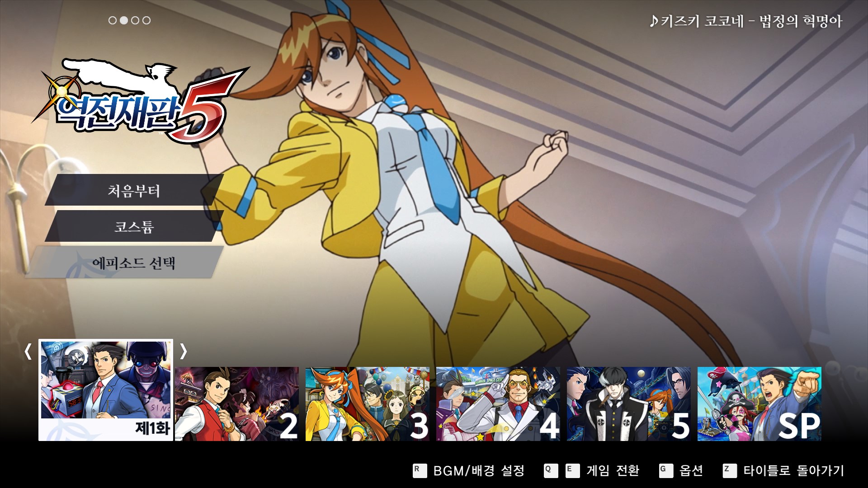
Task: Select the third page indicator dot
Action: click(135, 20)
